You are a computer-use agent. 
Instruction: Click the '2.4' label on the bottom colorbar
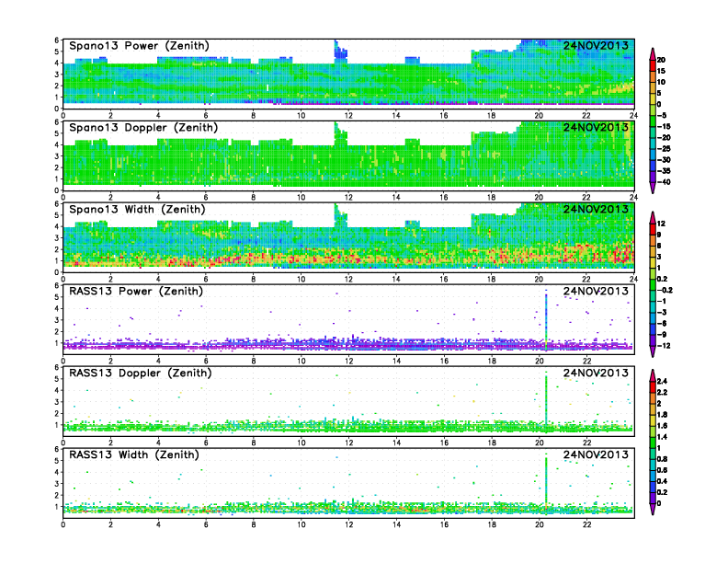(662, 381)
